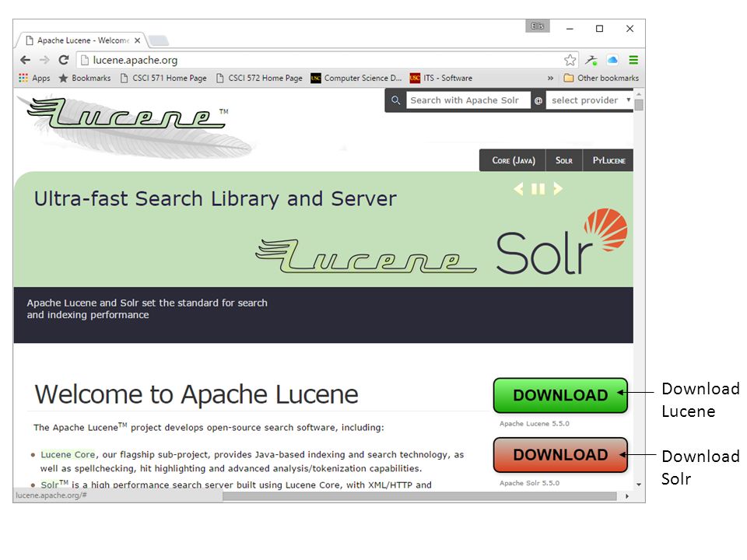
Task: Open the CSCI 571 Home Page bookmark
Action: click(x=163, y=78)
